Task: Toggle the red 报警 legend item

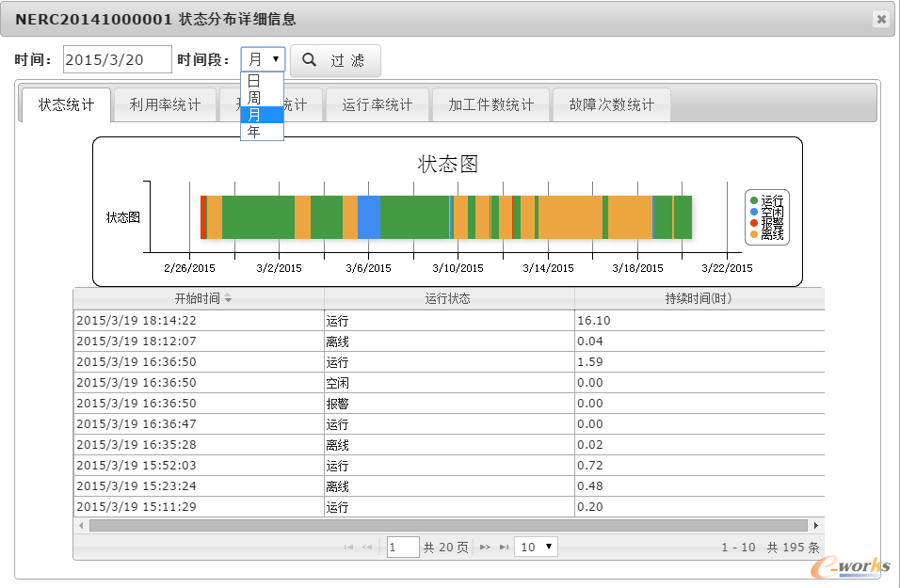Action: [767, 223]
